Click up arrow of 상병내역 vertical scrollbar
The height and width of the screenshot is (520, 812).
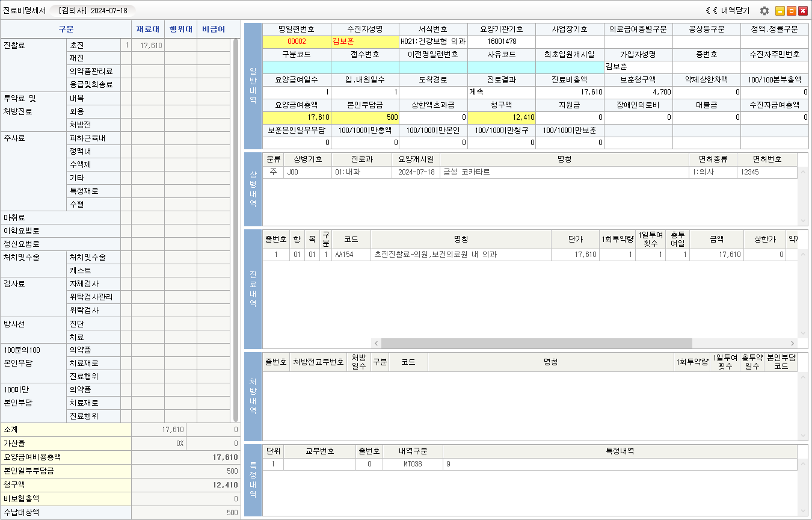pyautogui.click(x=802, y=173)
